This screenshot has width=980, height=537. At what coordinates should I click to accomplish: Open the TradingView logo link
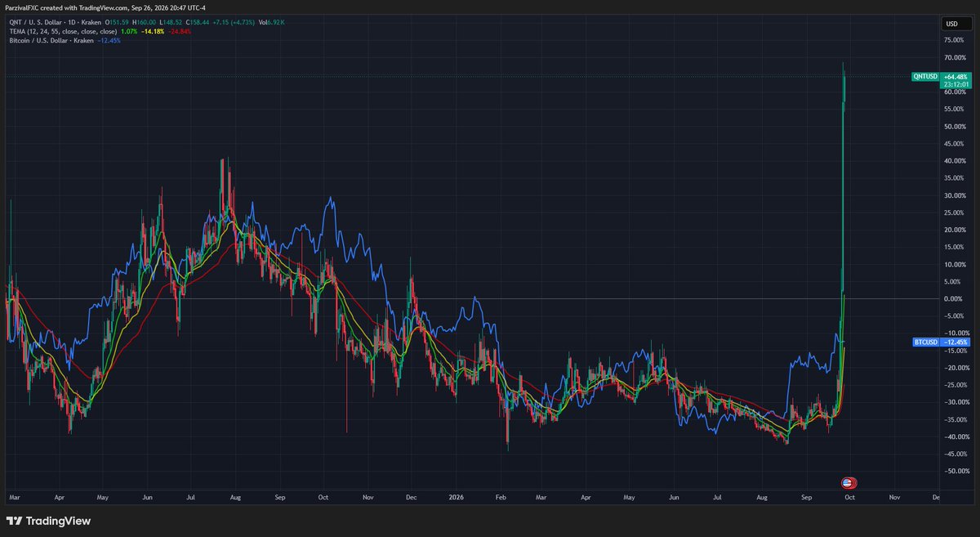(x=49, y=521)
